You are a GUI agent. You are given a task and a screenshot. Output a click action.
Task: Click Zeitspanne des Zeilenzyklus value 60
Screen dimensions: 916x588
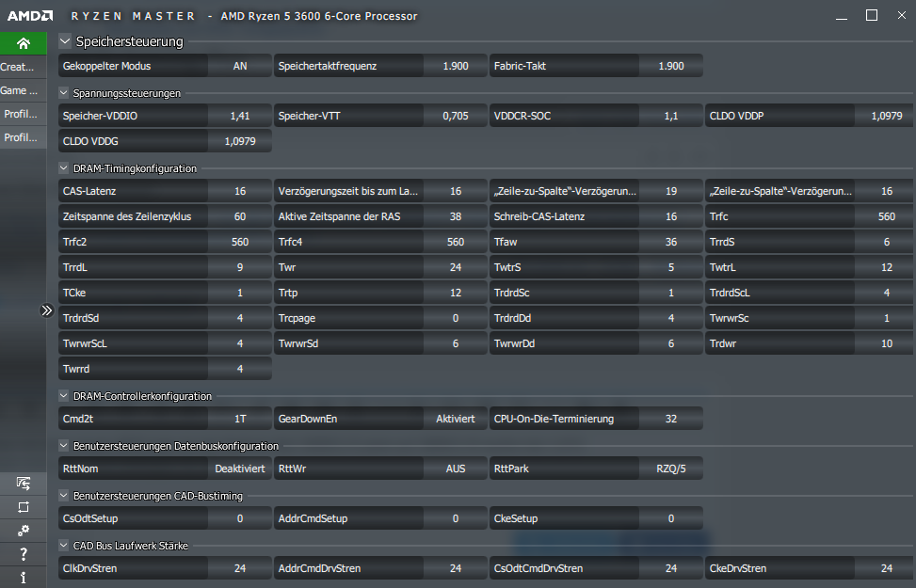click(x=240, y=216)
